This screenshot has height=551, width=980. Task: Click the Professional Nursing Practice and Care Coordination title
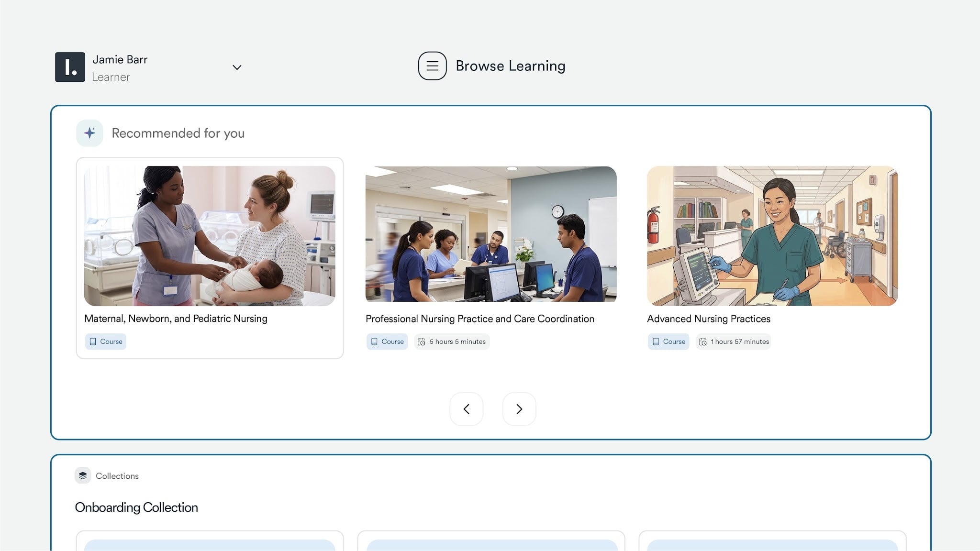pos(480,319)
